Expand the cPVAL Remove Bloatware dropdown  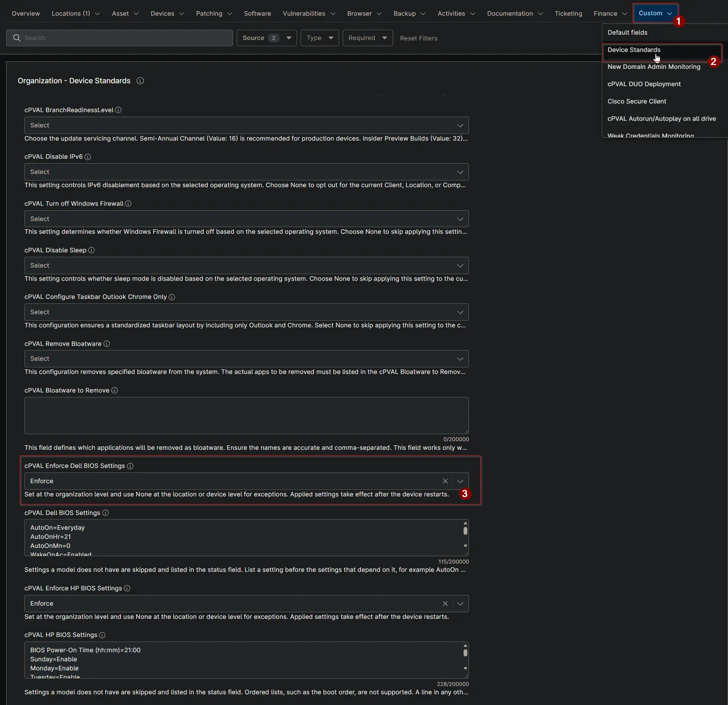tap(246, 359)
